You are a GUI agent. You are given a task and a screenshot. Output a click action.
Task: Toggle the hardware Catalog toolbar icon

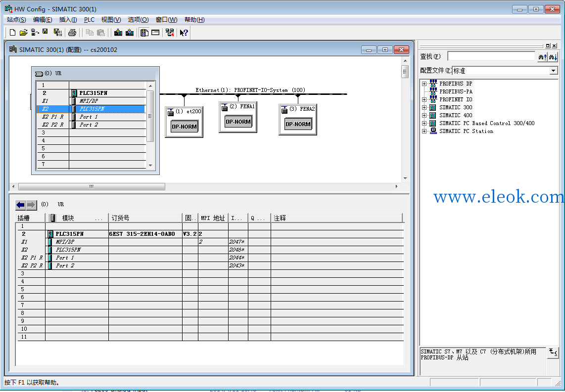tap(144, 33)
